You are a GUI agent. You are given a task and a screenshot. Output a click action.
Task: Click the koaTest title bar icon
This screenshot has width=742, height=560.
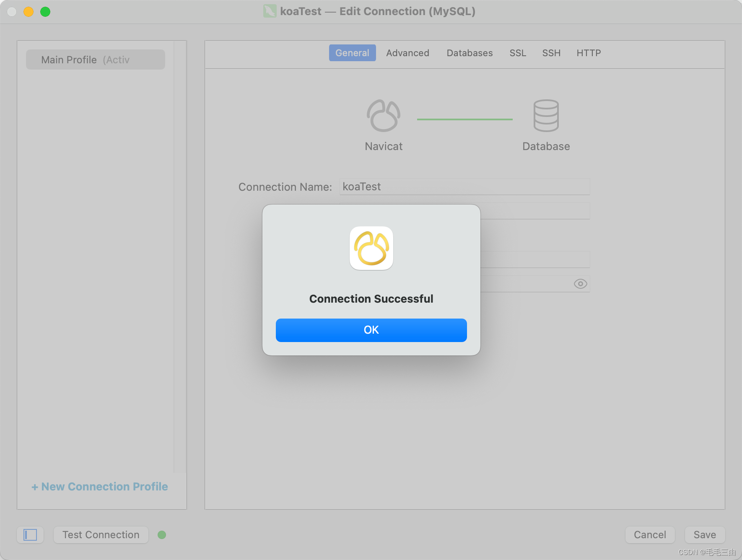tap(270, 11)
